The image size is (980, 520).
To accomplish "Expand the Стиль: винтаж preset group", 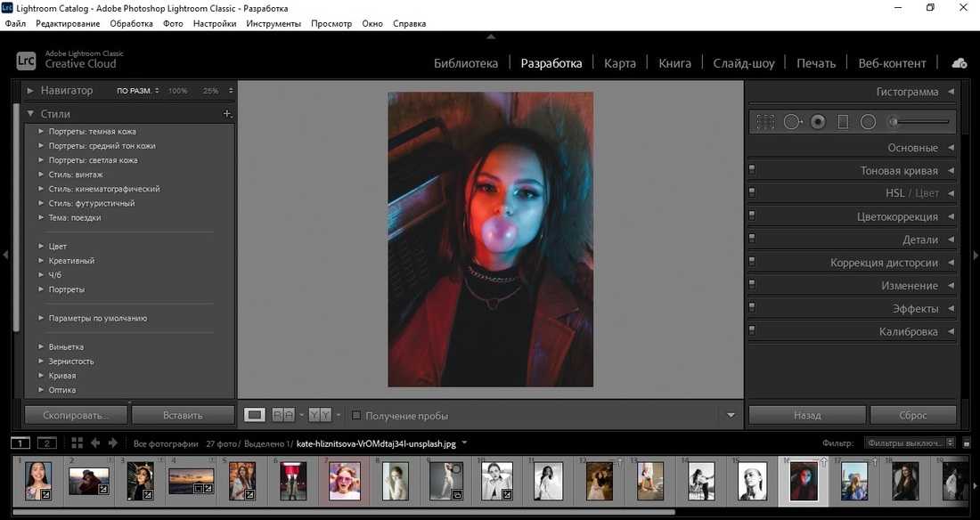I will click(41, 175).
